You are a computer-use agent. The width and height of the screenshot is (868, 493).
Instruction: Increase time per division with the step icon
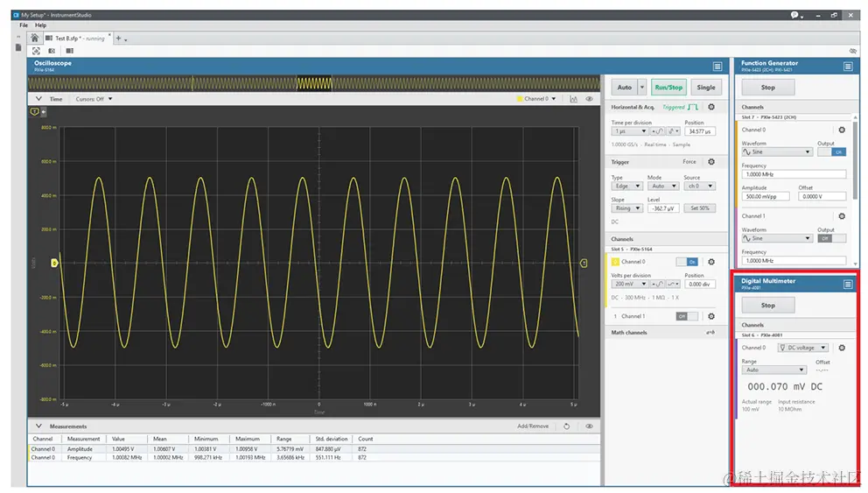657,131
